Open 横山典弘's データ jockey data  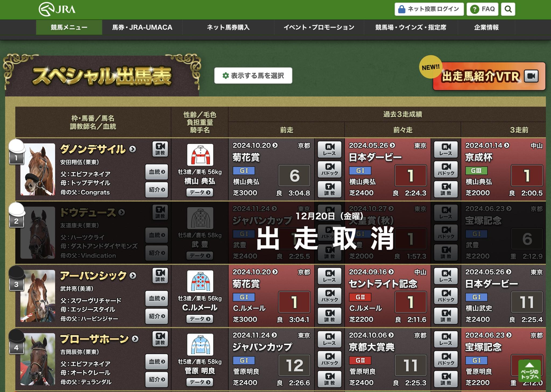(x=200, y=193)
